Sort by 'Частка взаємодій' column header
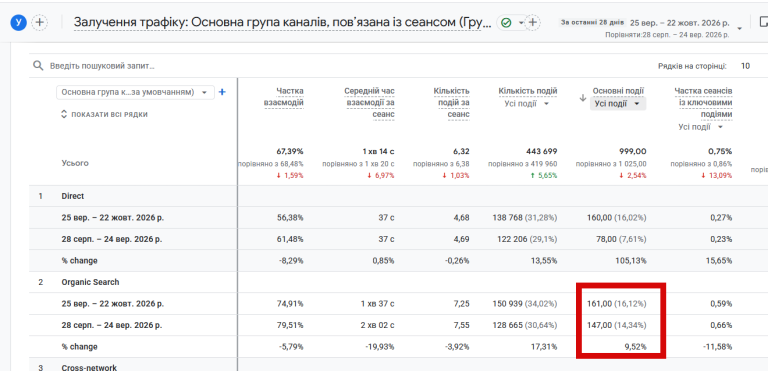The height and width of the screenshot is (371, 768). (x=285, y=97)
